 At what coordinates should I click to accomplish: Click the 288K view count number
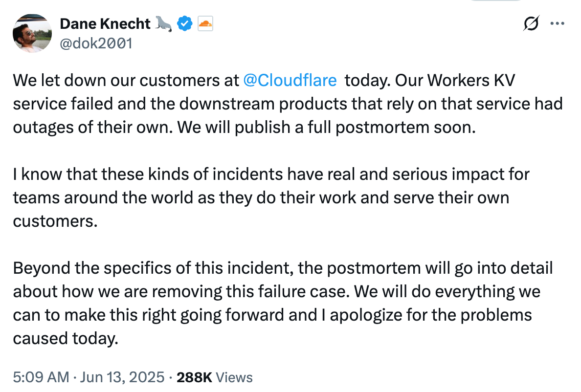pyautogui.click(x=194, y=377)
